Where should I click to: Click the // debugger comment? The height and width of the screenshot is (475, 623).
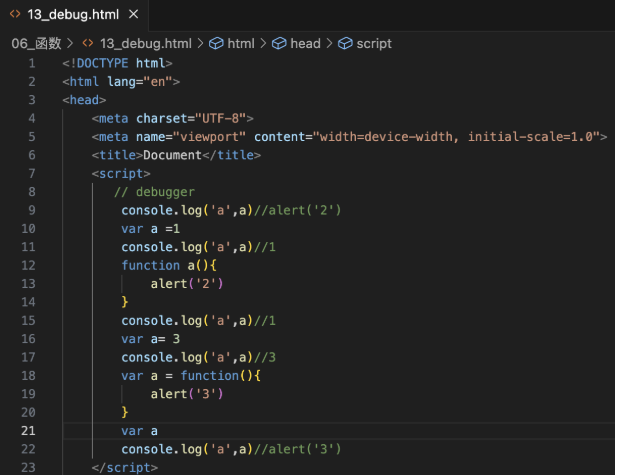tap(154, 192)
